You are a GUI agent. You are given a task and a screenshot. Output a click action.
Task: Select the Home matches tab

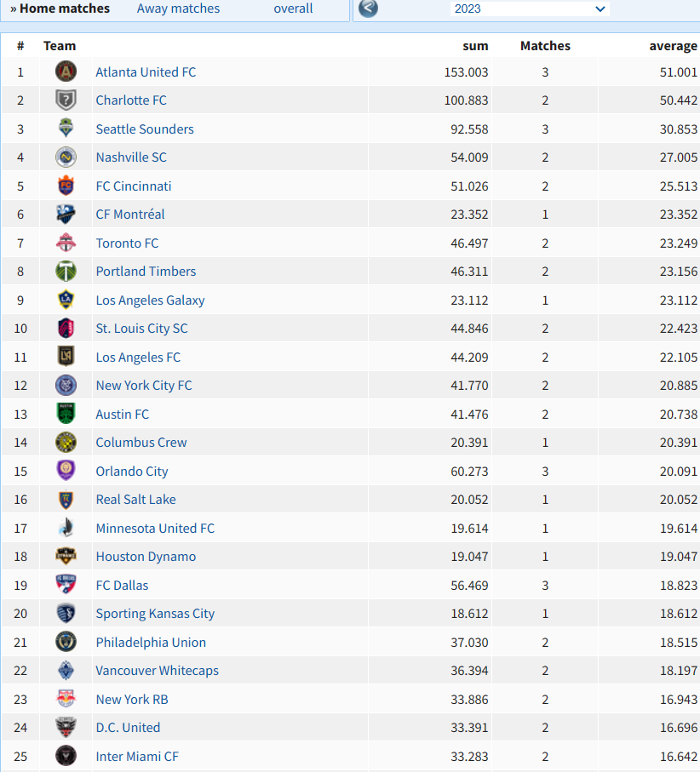[60, 9]
